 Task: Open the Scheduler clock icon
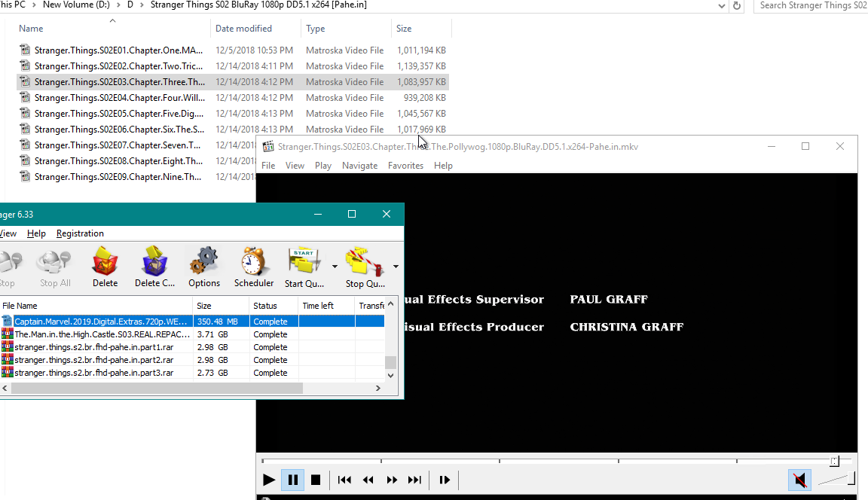pyautogui.click(x=253, y=267)
